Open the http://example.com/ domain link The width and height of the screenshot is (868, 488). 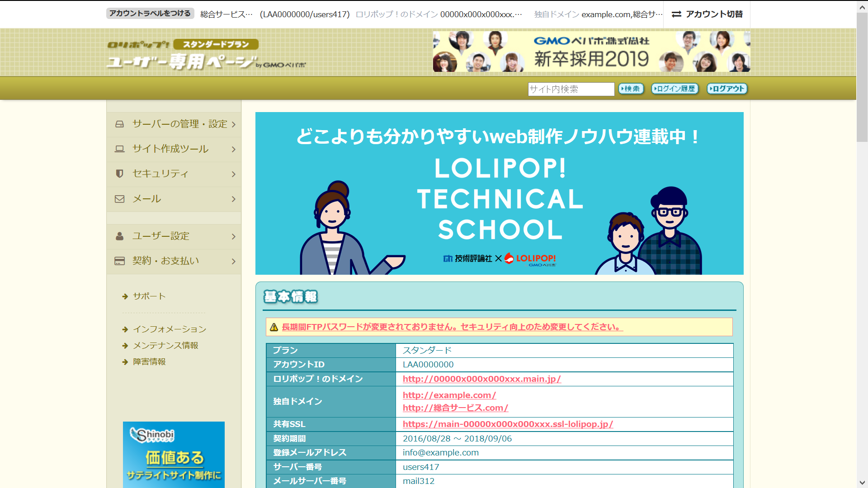(449, 395)
